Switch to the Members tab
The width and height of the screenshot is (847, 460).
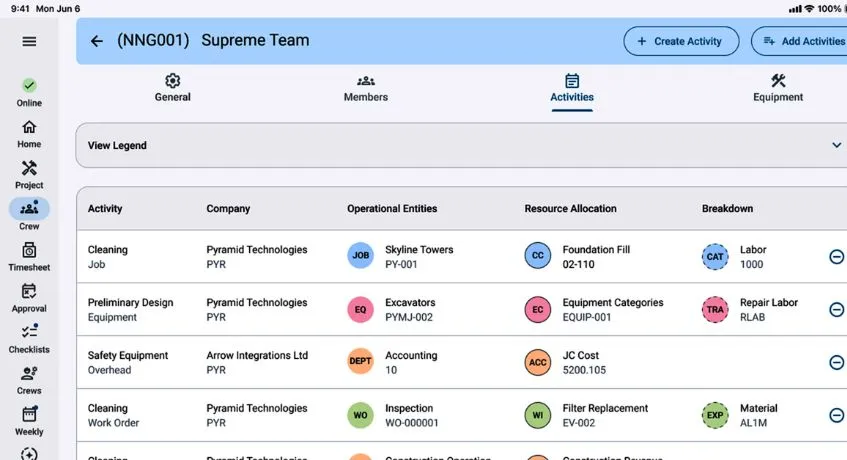[x=366, y=88]
